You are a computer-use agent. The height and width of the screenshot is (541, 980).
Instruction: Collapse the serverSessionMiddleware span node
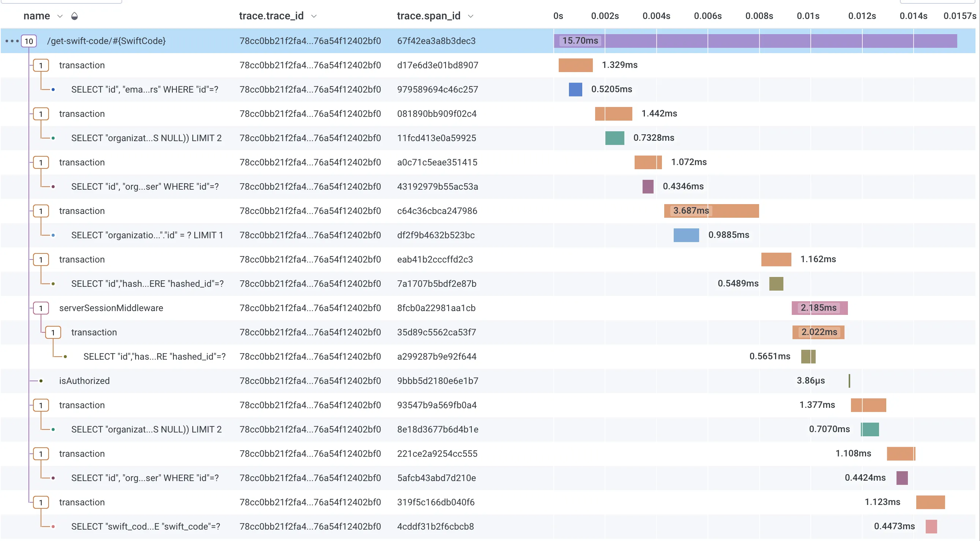tap(41, 308)
